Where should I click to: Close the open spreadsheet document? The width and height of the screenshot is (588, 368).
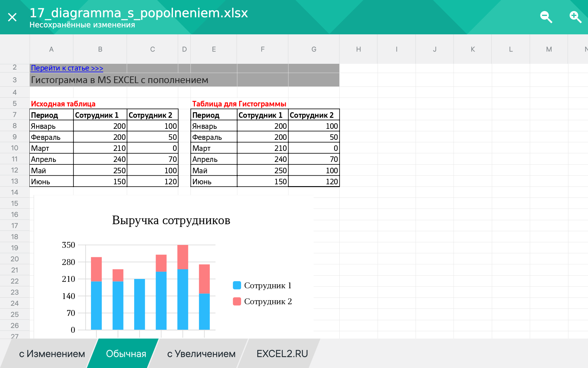pyautogui.click(x=12, y=17)
